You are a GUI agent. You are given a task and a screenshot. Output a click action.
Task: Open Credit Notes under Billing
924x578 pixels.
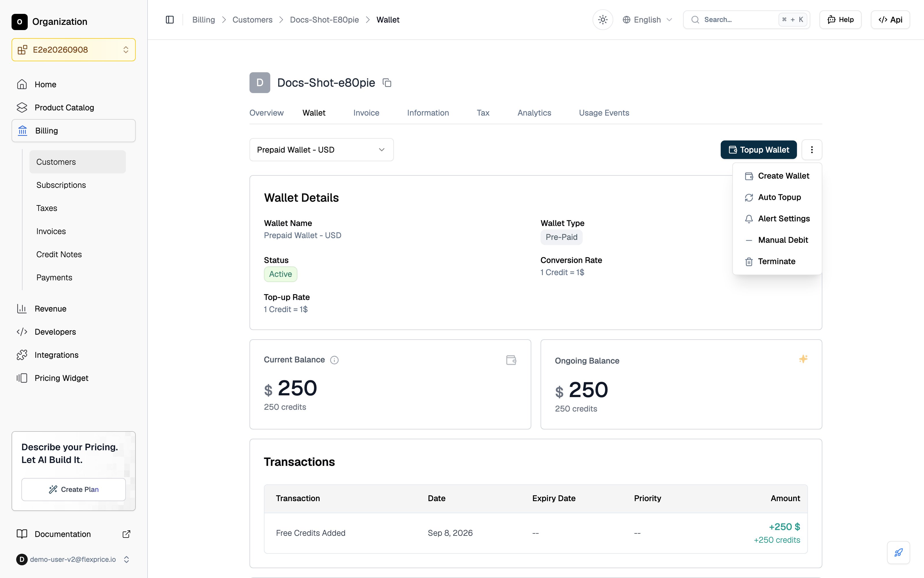77,255
